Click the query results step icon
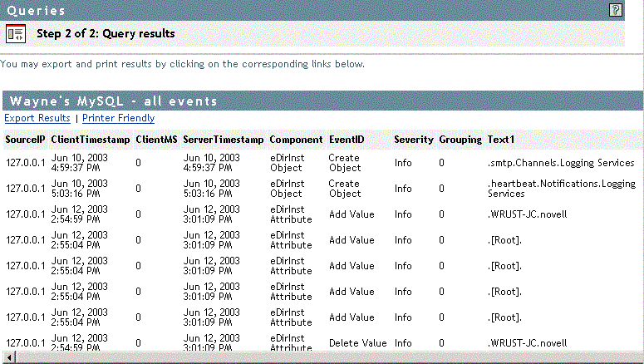Screen dimensions: 644x364 16,34
